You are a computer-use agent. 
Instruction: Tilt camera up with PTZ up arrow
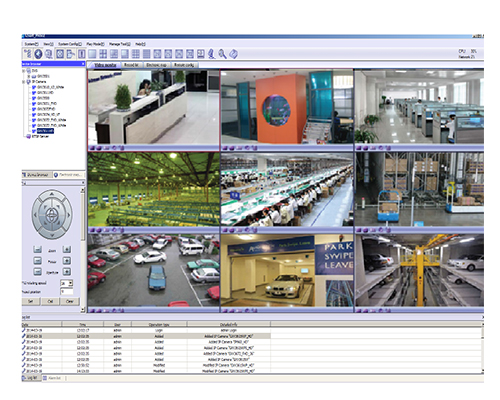(x=52, y=194)
